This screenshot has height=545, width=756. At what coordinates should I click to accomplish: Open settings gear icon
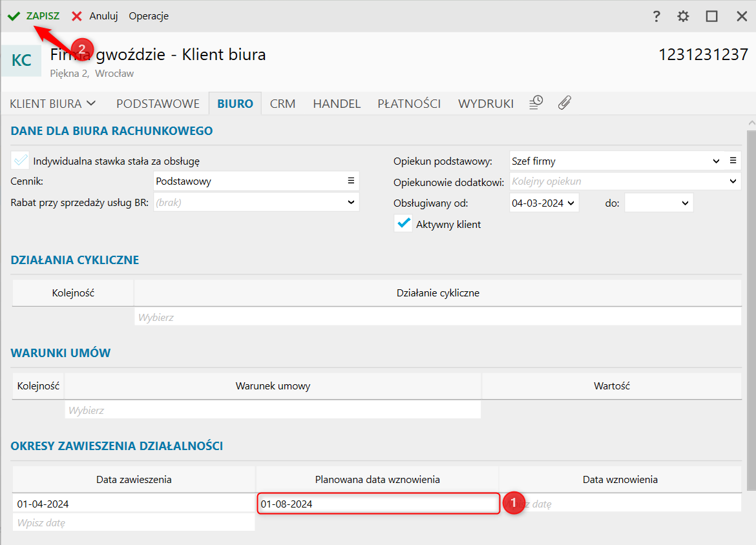(683, 16)
